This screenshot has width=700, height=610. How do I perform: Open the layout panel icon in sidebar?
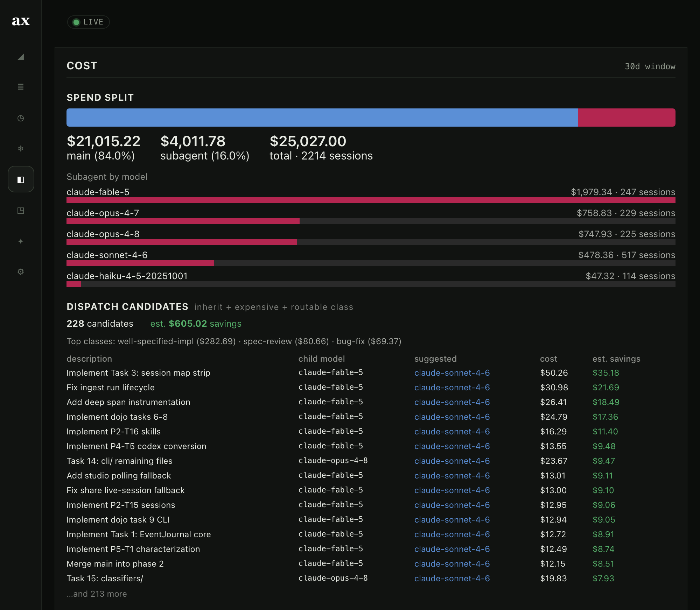[21, 211]
